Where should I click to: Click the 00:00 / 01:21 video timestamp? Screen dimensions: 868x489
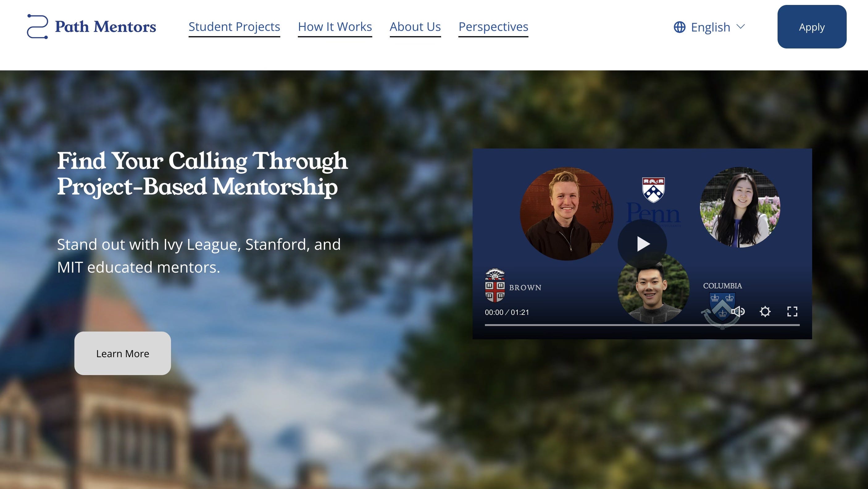pos(507,312)
